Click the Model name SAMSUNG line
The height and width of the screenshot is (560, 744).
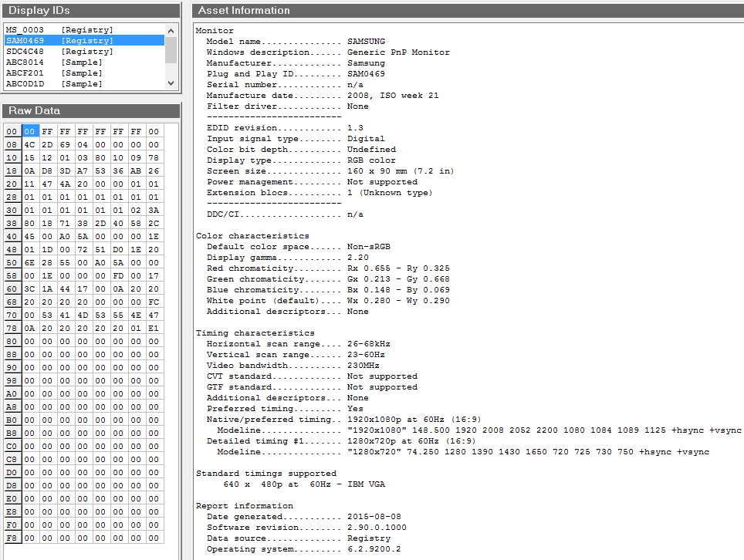click(296, 42)
